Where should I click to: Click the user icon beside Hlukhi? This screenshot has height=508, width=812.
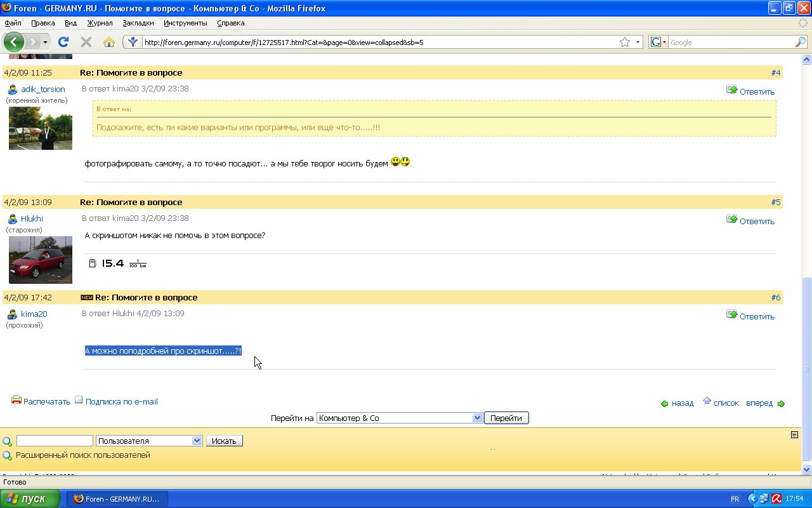(x=13, y=218)
